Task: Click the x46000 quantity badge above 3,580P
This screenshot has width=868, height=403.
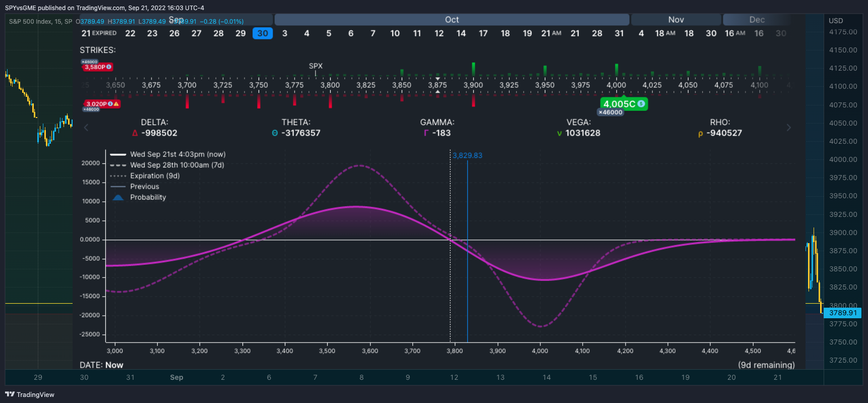Action: tap(90, 62)
